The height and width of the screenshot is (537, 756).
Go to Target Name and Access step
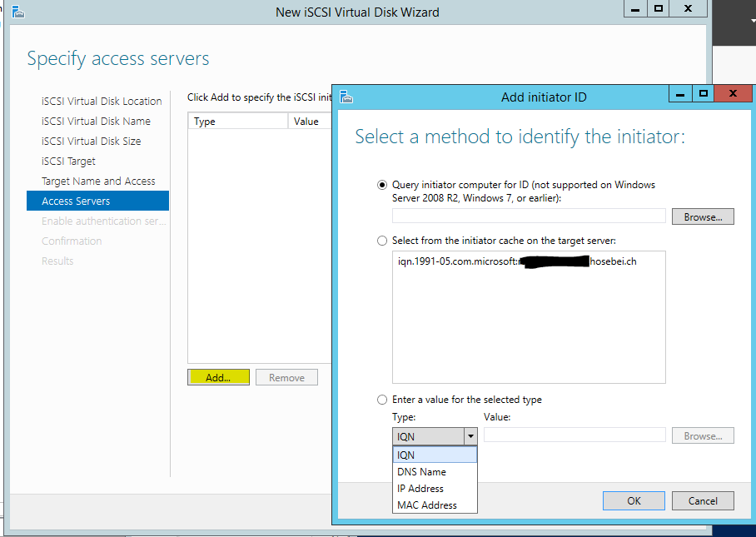tap(98, 181)
